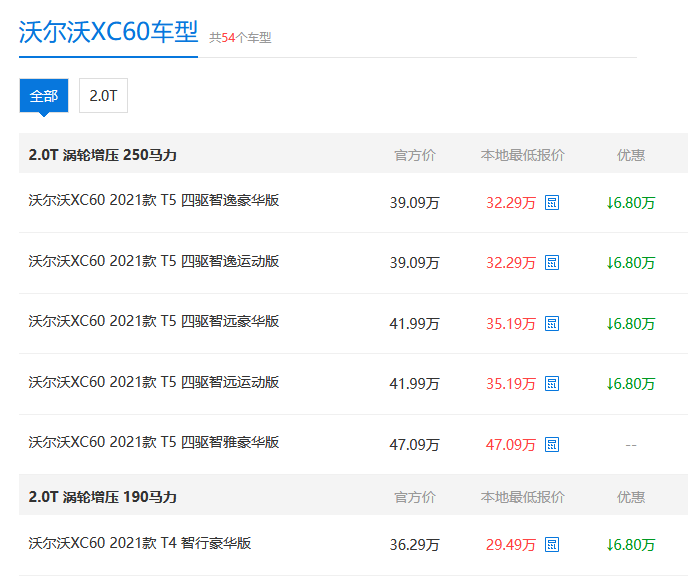
Task: Open 沃尔沃XC60 2021款 T5 四驱智逸豪华版 link
Action: [154, 200]
